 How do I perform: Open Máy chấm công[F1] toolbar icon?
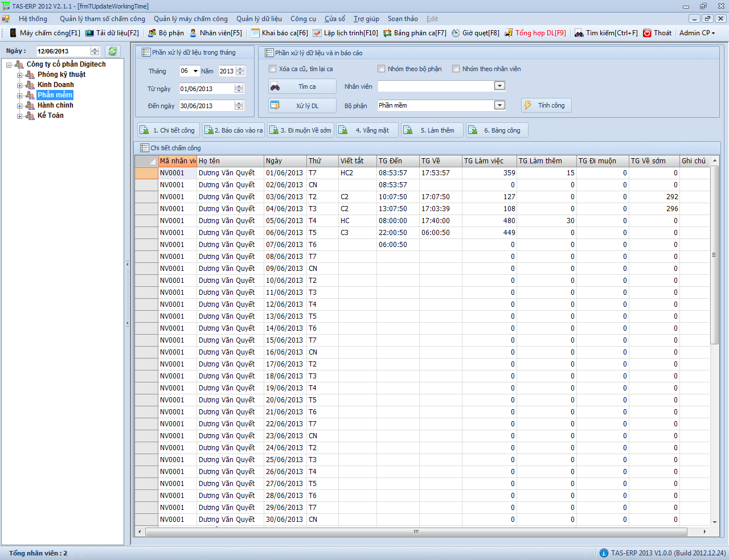[x=13, y=33]
